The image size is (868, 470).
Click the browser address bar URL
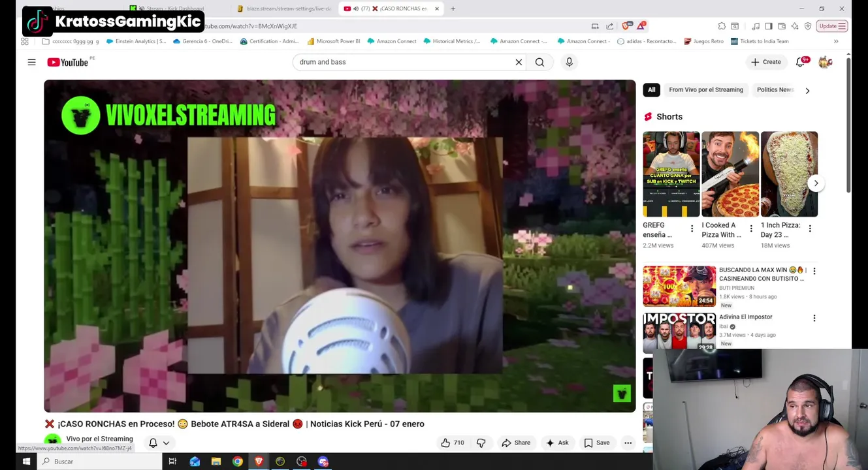(x=250, y=26)
